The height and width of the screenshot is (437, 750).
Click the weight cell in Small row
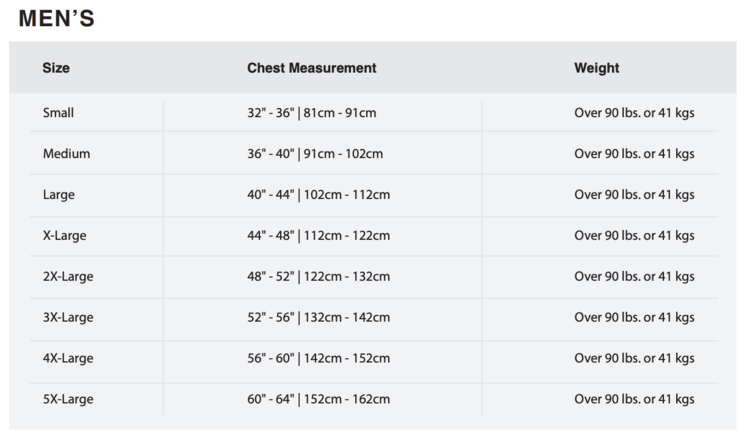pyautogui.click(x=634, y=113)
